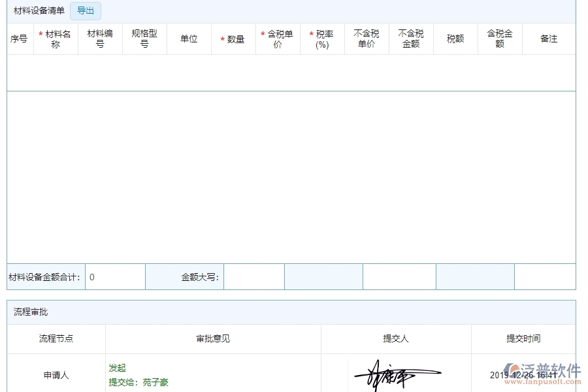Click the 材料名称 column header
The image size is (588, 392).
tap(56, 39)
